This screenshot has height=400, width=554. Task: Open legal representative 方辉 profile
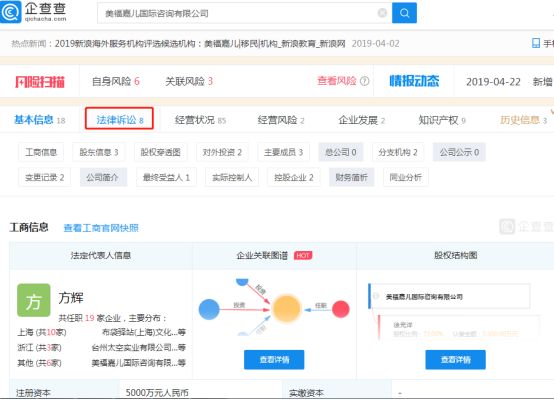(x=71, y=298)
